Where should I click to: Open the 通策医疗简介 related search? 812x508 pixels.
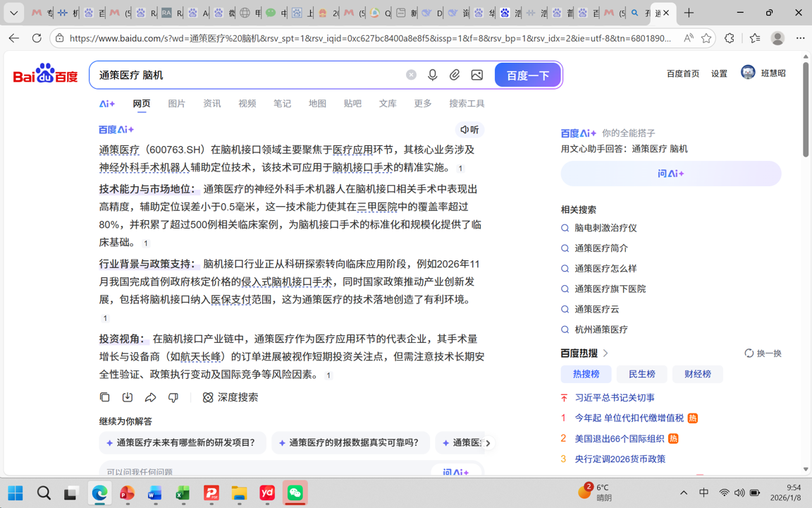(601, 248)
